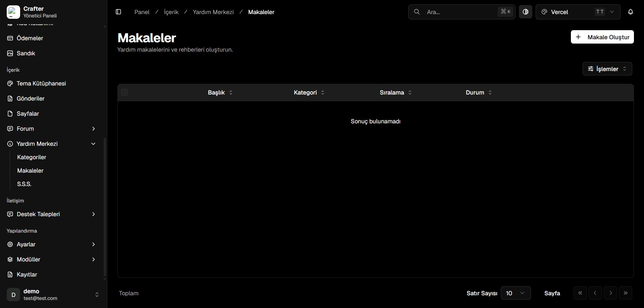This screenshot has width=644, height=308.
Task: Open the Ödemeler sidebar item
Action: 52,38
